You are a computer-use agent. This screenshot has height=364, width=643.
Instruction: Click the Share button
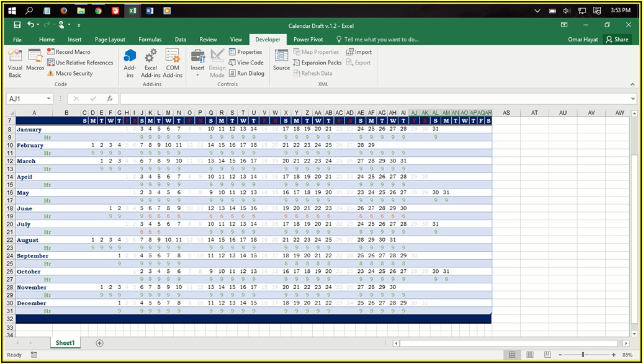click(617, 39)
